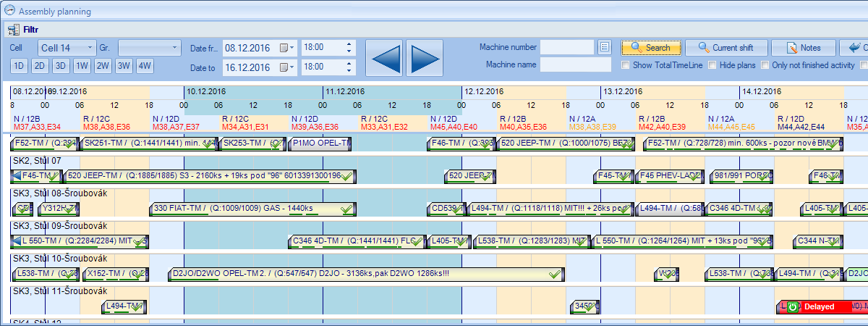Enable Show TotalTimeLine checkbox
Image resolution: width=868 pixels, height=326 pixels.
[x=626, y=65]
